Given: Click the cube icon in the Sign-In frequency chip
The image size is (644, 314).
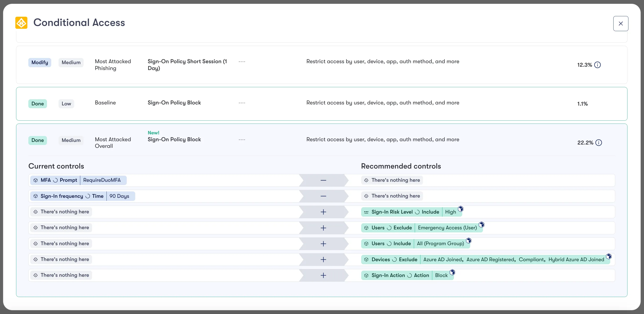Looking at the screenshot, I should [35, 196].
